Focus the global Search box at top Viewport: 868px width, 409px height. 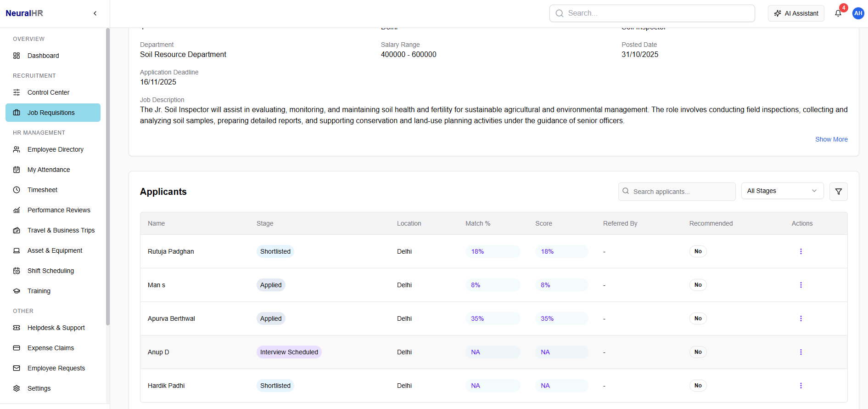pos(652,13)
